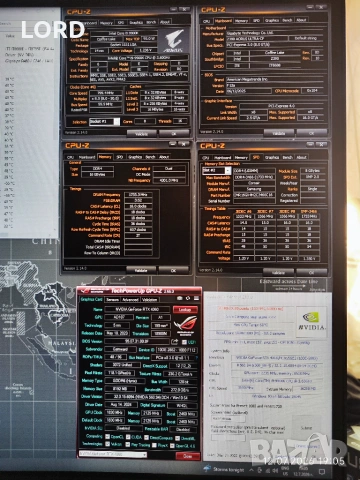The width and height of the screenshot is (360, 480).
Task: Click the DRAM Manuf. field showing Samsung
Action: [x=254, y=189]
